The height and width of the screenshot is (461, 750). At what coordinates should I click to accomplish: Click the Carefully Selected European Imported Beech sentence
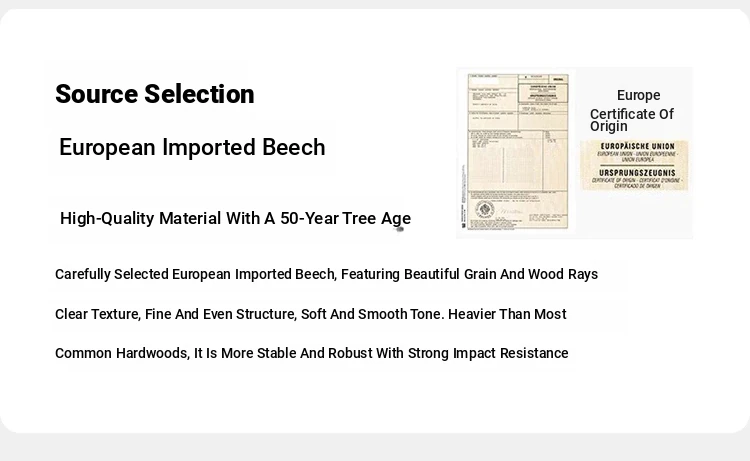pos(326,274)
